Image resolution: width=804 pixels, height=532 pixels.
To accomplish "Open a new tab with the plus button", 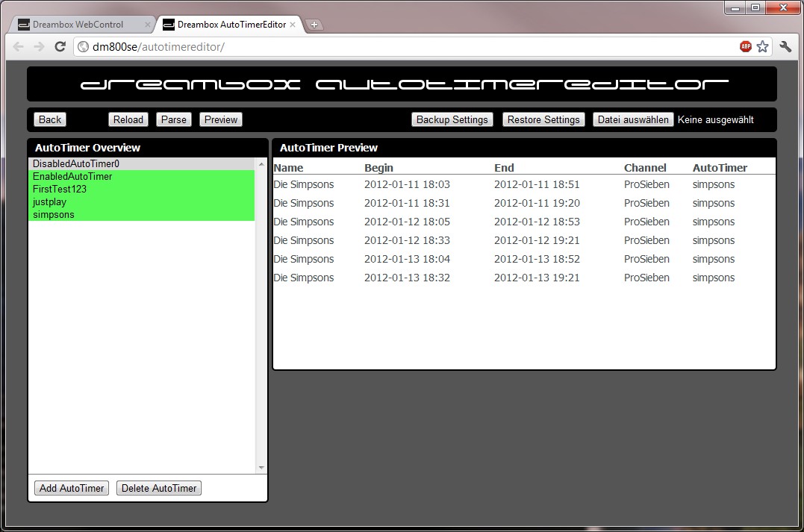I will [x=314, y=24].
